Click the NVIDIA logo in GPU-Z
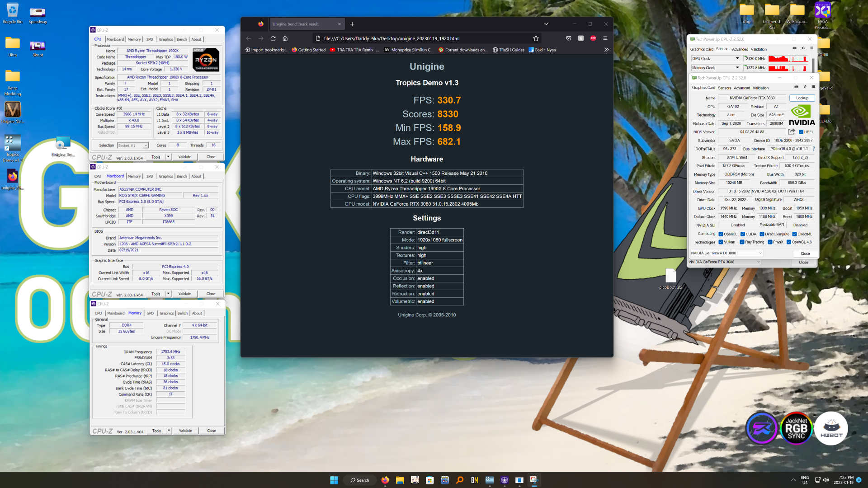This screenshot has height=488, width=868. tap(802, 115)
